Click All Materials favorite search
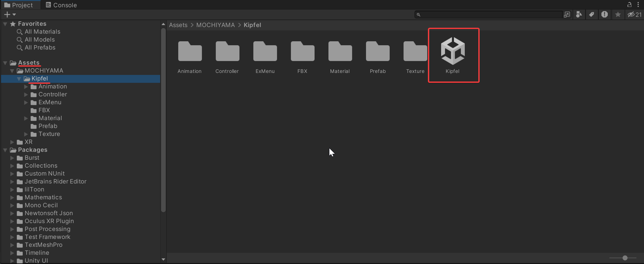This screenshot has width=644, height=264. (42, 32)
